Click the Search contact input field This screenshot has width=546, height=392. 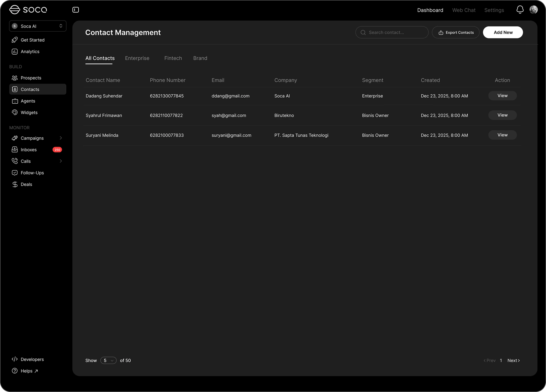point(395,32)
